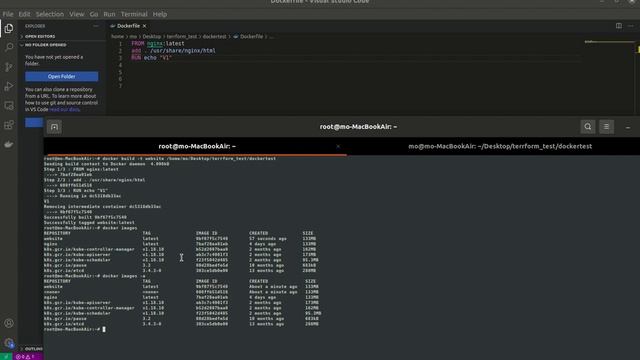Screen dimensions: 640x360
Task: Select the Dockerfile editor tab
Action: click(x=128, y=26)
